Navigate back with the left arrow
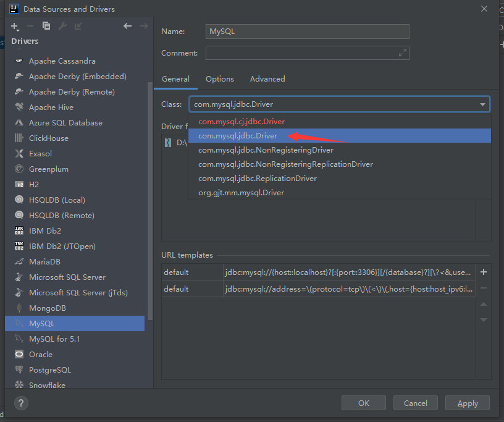The height and width of the screenshot is (422, 504). coord(128,26)
